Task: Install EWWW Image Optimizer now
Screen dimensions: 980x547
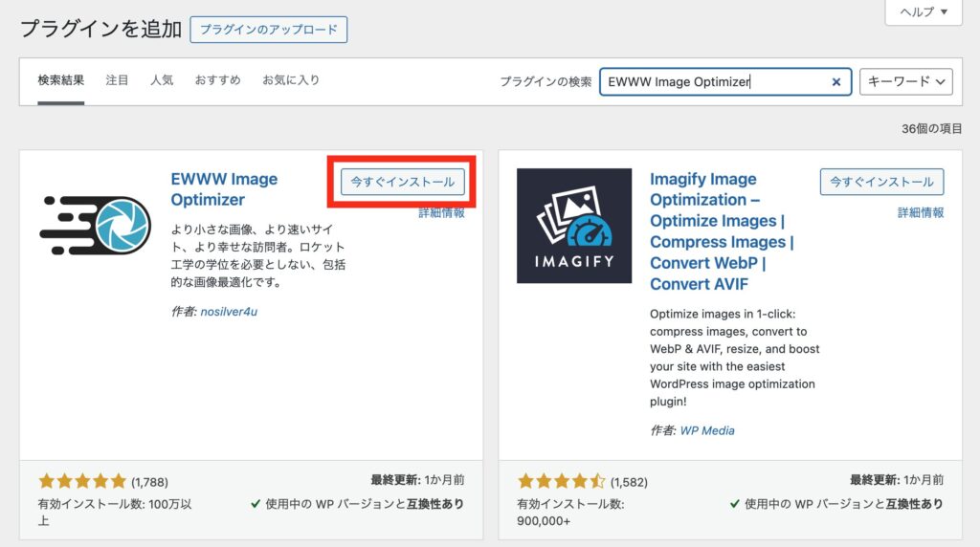Action: (x=402, y=182)
